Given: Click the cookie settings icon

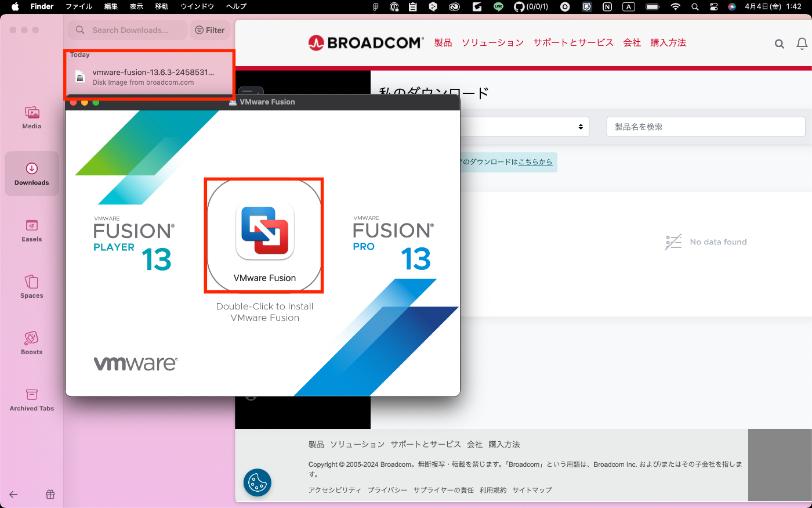Looking at the screenshot, I should [x=258, y=482].
